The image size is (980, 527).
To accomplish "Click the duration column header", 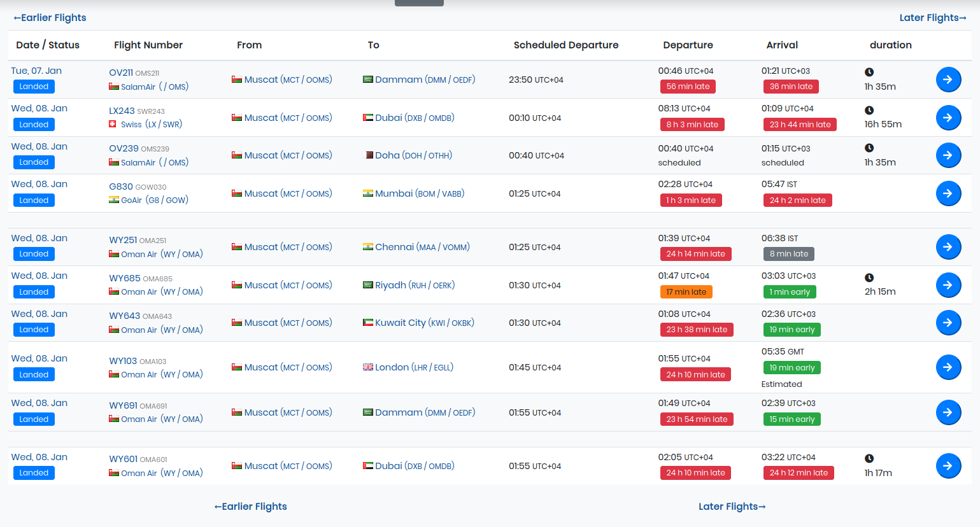I will [890, 45].
